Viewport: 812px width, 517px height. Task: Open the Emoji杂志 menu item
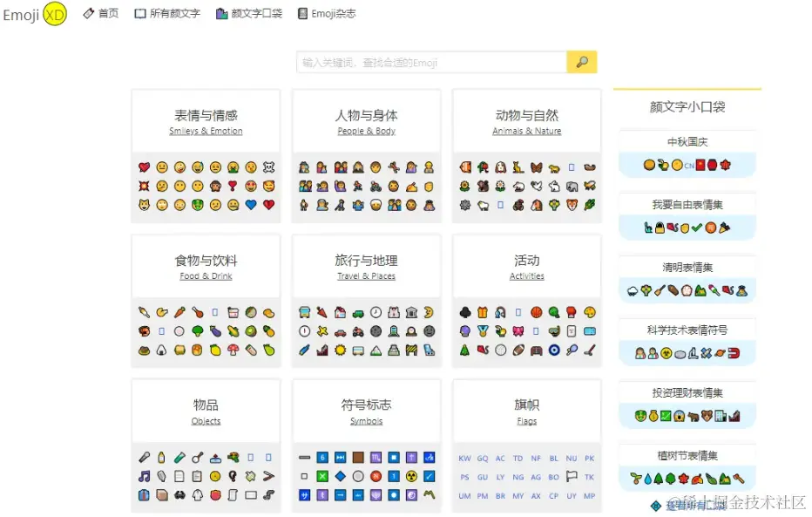pyautogui.click(x=327, y=13)
